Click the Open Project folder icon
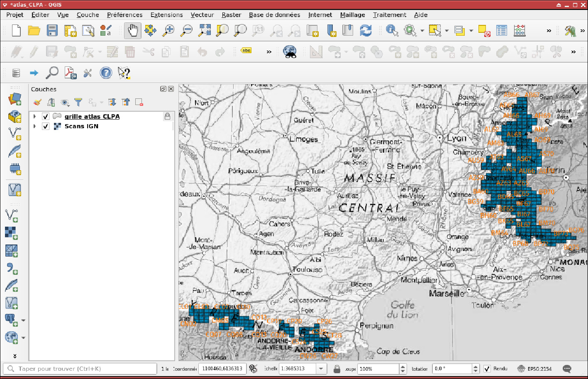Viewport: 588px width, 379px height. (34, 31)
